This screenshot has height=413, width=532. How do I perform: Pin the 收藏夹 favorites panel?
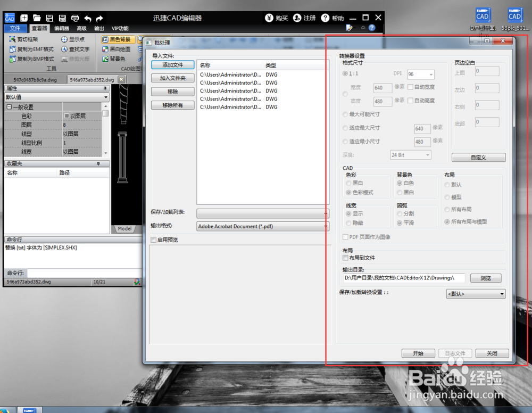(98, 163)
